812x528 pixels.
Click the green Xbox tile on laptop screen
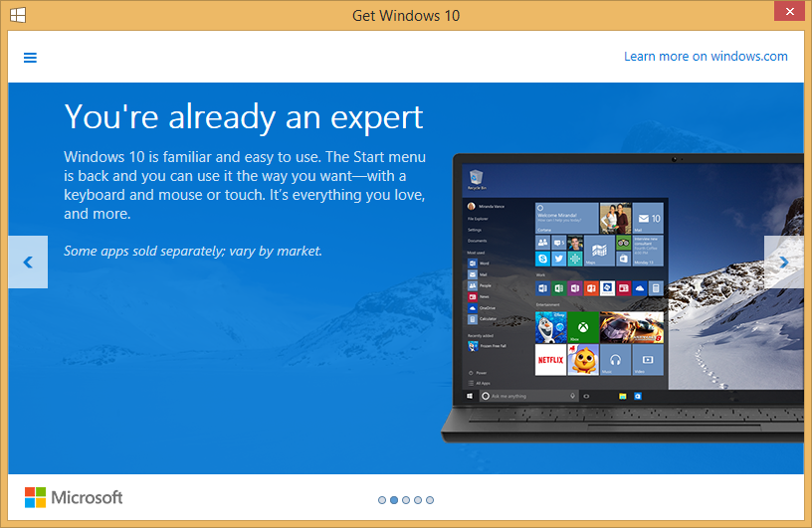click(582, 327)
